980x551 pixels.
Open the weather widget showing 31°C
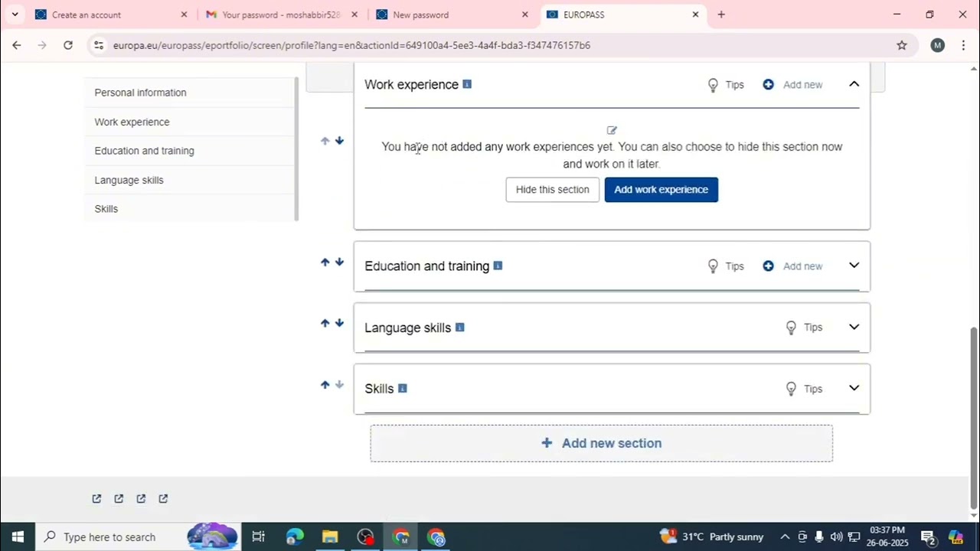tap(712, 536)
